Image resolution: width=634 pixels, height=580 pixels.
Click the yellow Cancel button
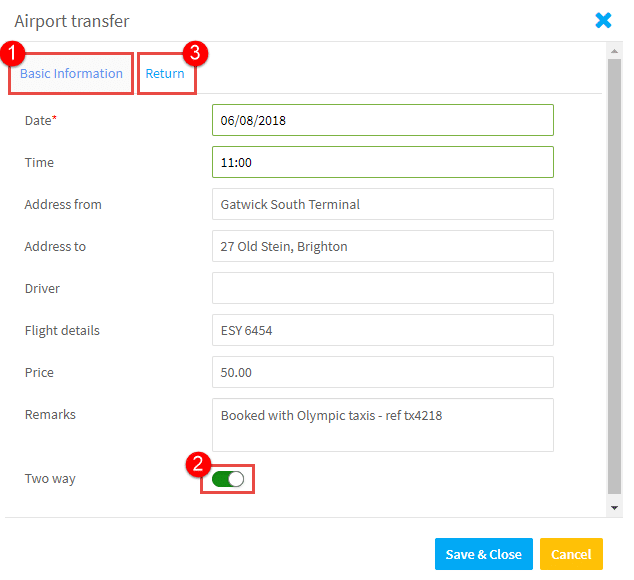571,554
